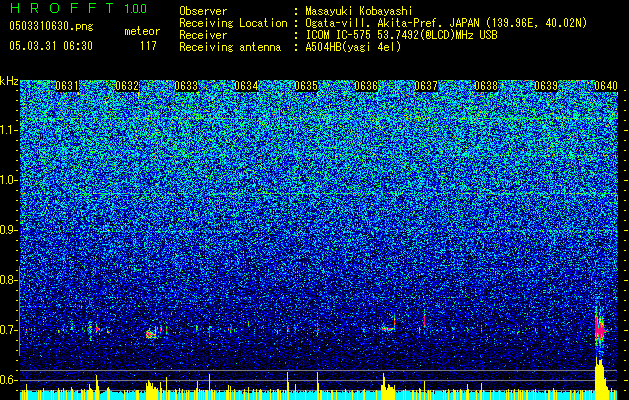Click the 0.6 kHz axis label
This screenshot has width=629, height=400.
click(x=8, y=380)
